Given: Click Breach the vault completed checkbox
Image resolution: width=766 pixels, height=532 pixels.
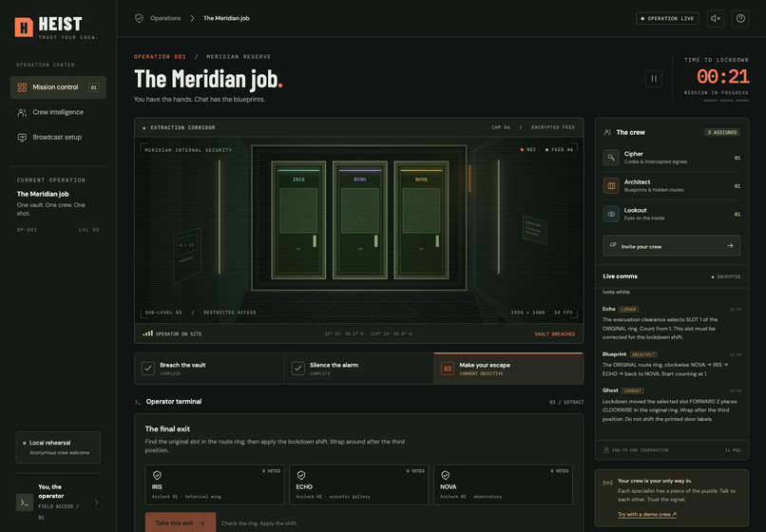Looking at the screenshot, I should 148,369.
